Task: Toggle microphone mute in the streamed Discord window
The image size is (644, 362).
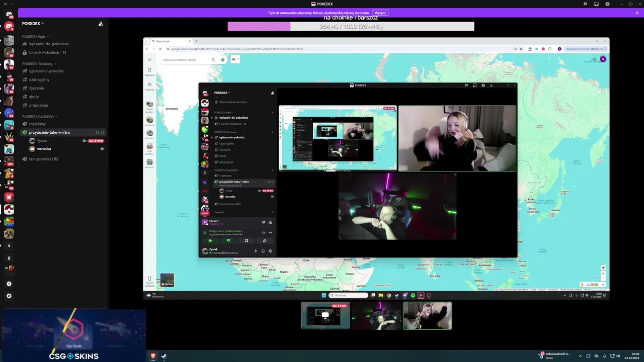Action: click(256, 251)
